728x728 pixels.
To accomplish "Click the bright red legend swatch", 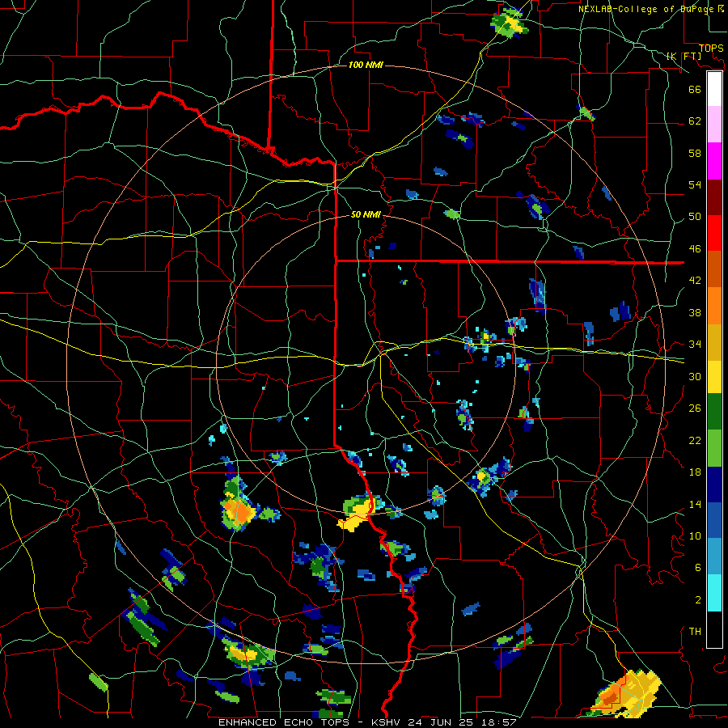I will coord(714,233).
